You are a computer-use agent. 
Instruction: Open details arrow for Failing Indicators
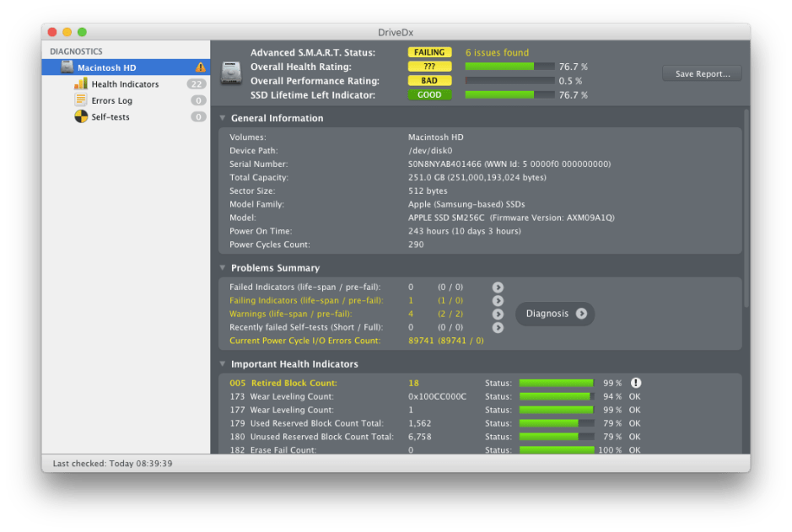pyautogui.click(x=498, y=300)
